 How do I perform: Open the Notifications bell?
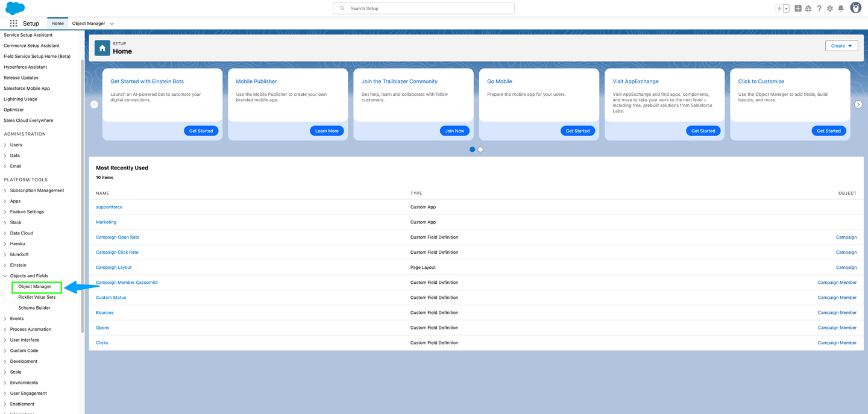click(x=841, y=8)
